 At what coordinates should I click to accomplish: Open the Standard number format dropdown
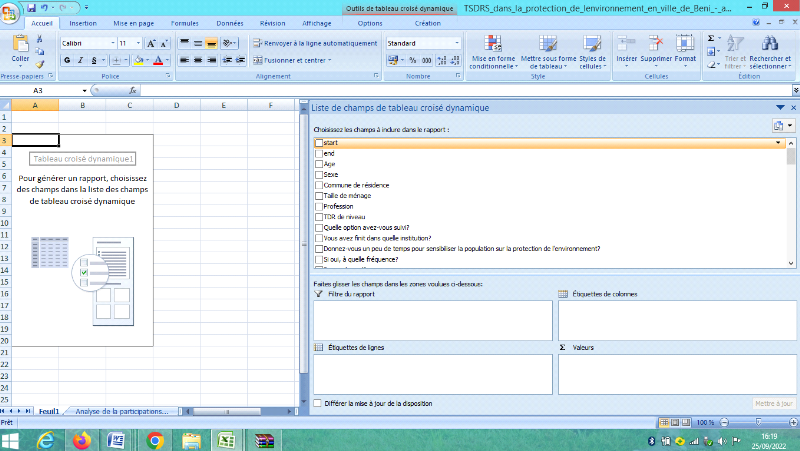(458, 44)
